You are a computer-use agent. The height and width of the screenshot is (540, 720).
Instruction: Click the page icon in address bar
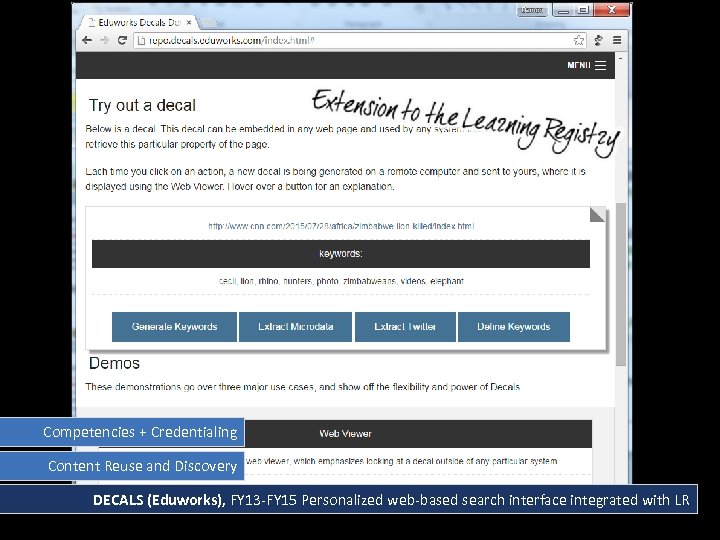141,40
